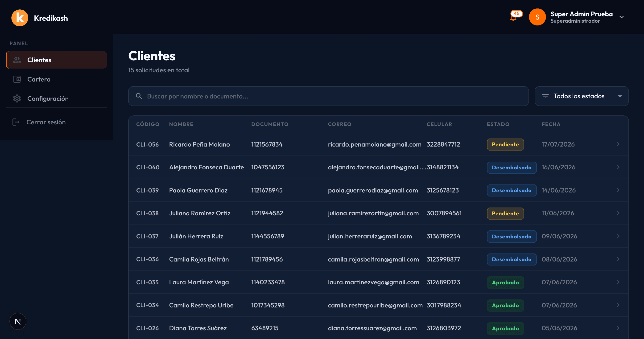Open the Next.js N dev tools badge
Image resolution: width=644 pixels, height=339 pixels.
[x=18, y=321]
